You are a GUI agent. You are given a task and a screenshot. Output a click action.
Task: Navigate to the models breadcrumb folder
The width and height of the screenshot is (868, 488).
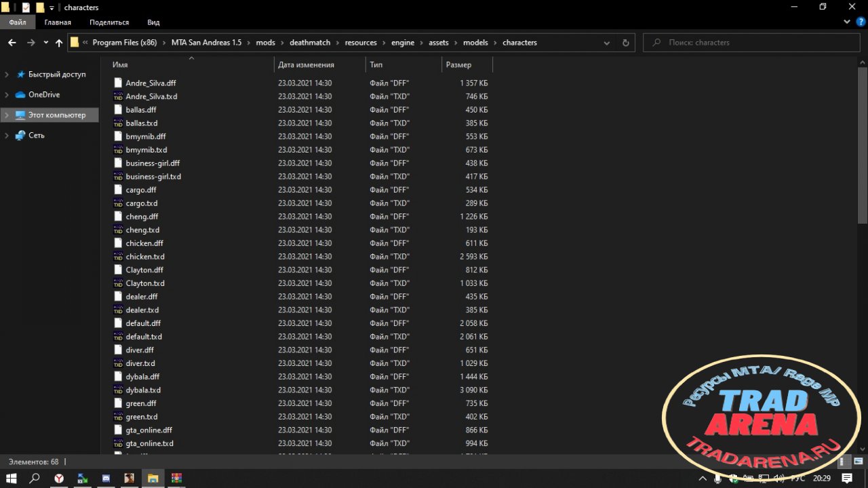point(475,43)
